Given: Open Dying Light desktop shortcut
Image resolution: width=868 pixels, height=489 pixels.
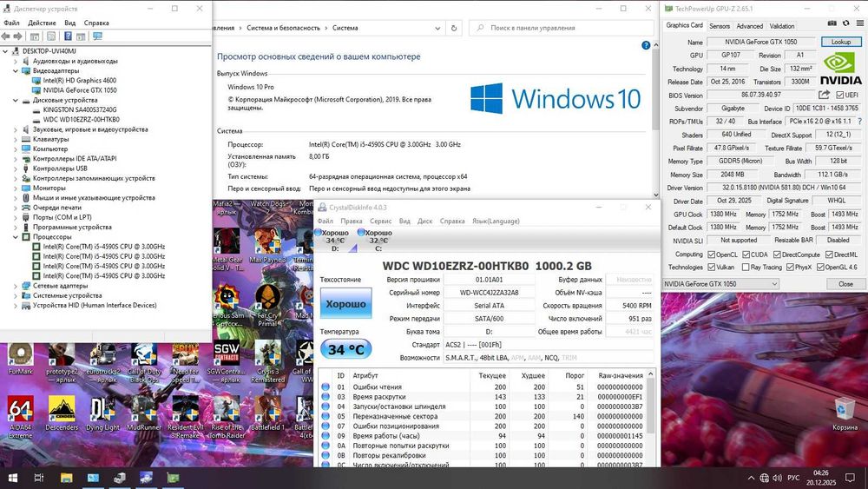Looking at the screenshot, I should point(103,413).
